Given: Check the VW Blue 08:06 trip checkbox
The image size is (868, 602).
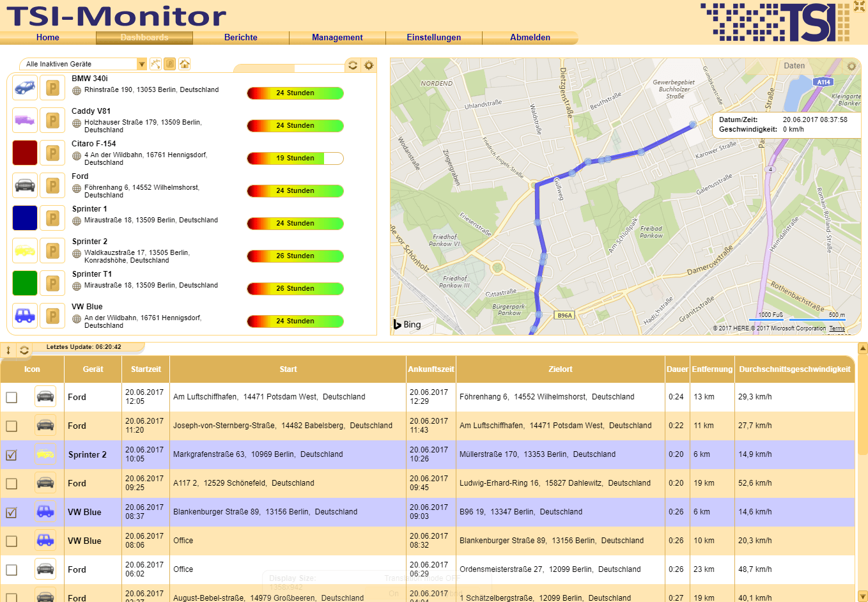Looking at the screenshot, I should pyautogui.click(x=12, y=541).
